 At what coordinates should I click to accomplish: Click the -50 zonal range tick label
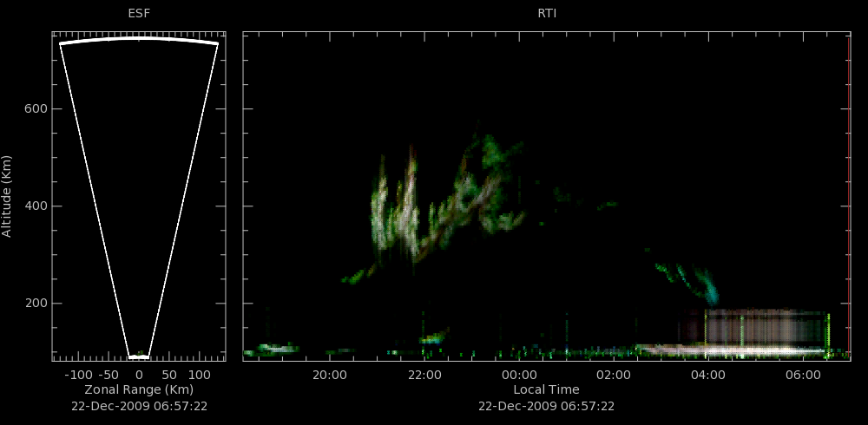click(x=108, y=375)
